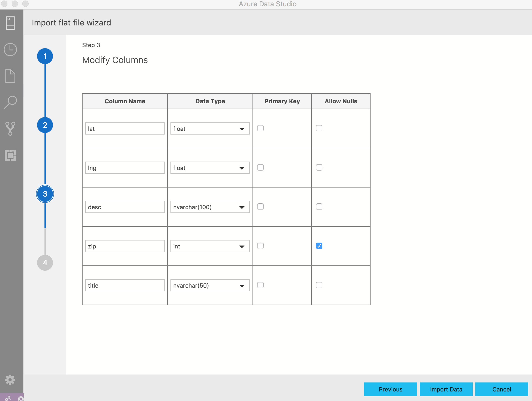Click step 2 in the wizard progress

[45, 125]
